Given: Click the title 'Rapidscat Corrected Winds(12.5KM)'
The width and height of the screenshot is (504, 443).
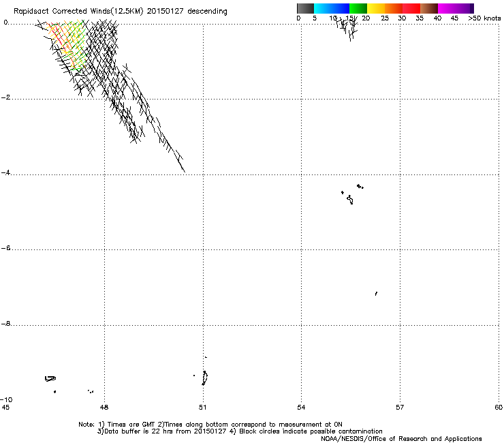Looking at the screenshot, I should (78, 12).
